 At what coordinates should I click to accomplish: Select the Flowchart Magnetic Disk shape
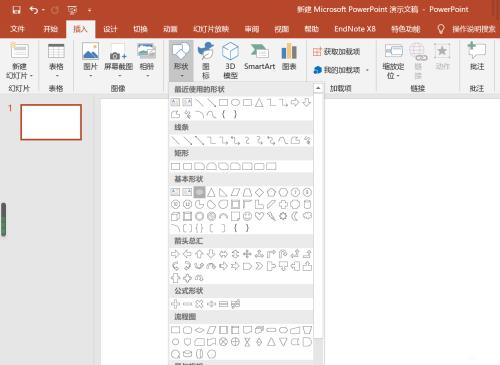tap(187, 354)
